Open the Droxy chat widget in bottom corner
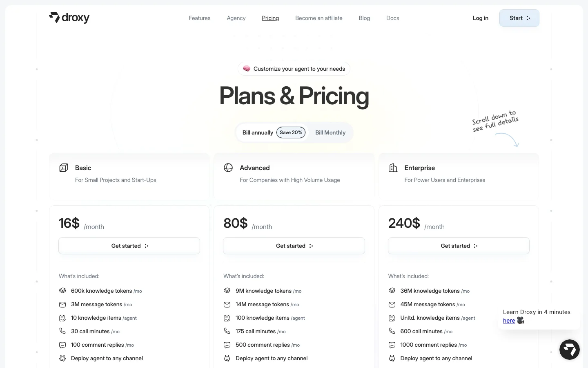Screen dimensions: 588x368 (569, 350)
